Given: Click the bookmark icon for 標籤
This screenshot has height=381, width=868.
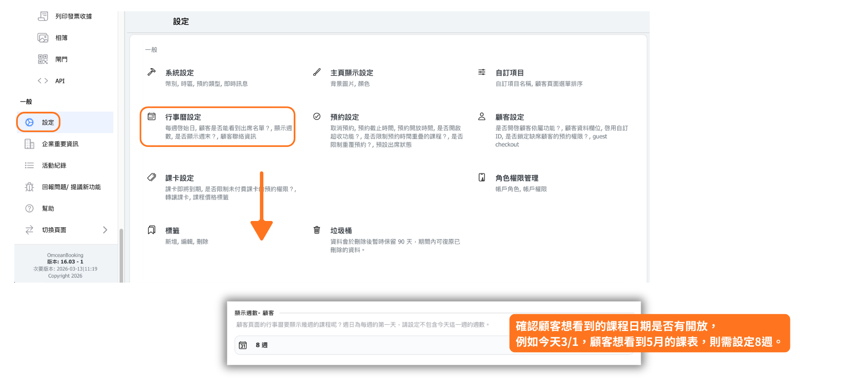Looking at the screenshot, I should click(x=151, y=230).
